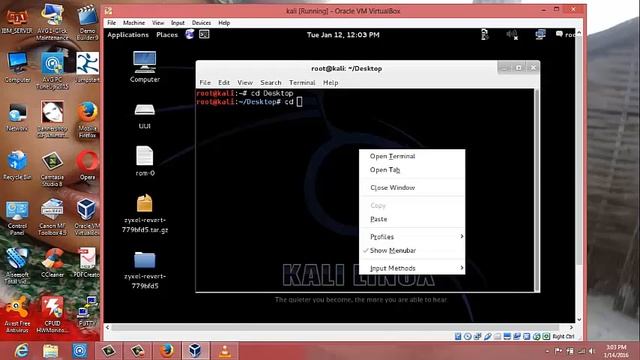The width and height of the screenshot is (640, 360).
Task: Choose Close Window in context menu
Action: [412, 187]
